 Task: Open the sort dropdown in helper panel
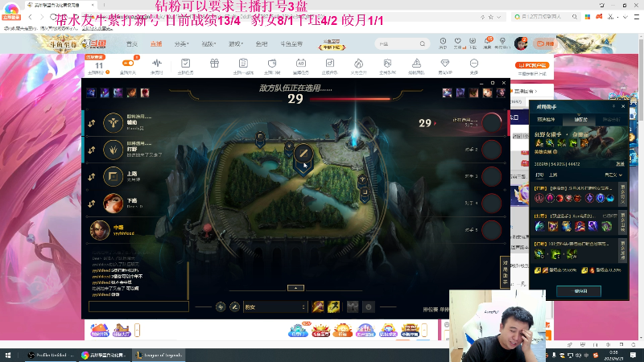[613, 175]
